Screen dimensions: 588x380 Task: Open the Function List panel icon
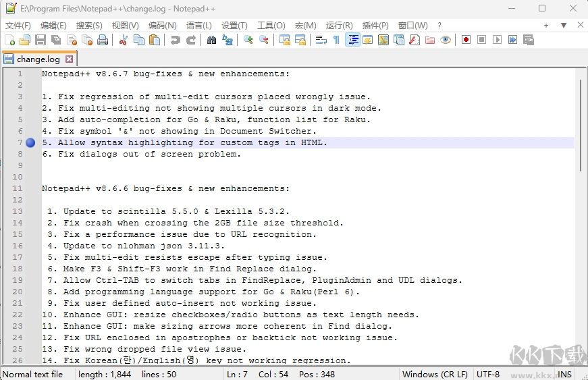415,40
